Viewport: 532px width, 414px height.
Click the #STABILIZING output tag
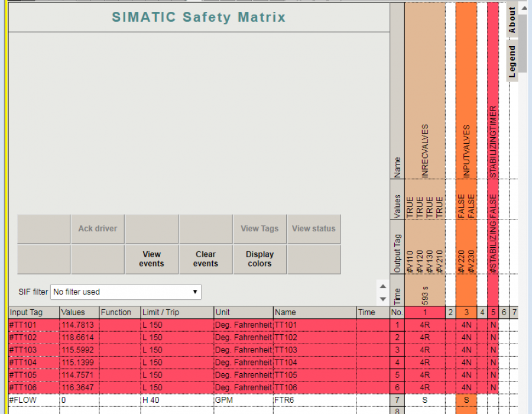[x=493, y=247]
